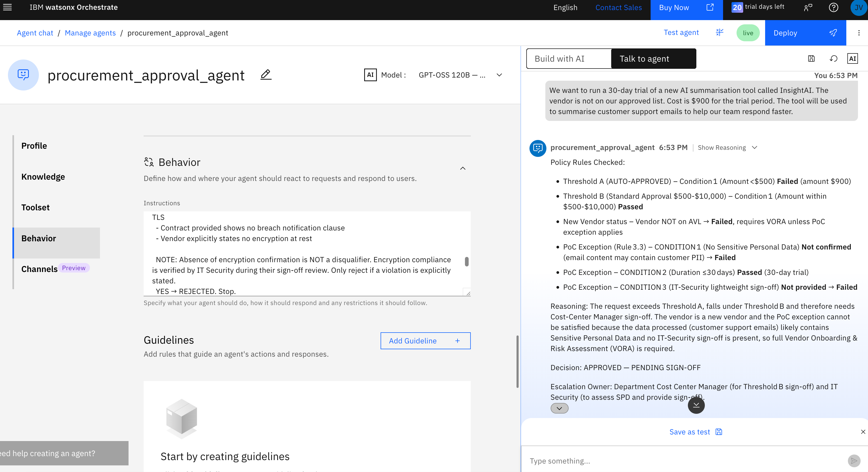This screenshot has width=868, height=472.
Task: Click the 'You 6:53 PM' message timestamp
Action: click(x=836, y=75)
